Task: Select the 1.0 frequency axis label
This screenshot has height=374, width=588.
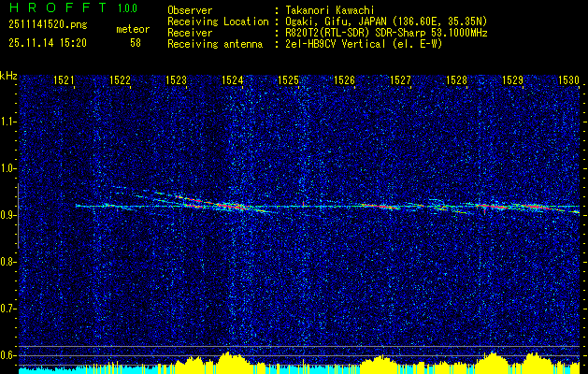Action: pyautogui.click(x=8, y=168)
